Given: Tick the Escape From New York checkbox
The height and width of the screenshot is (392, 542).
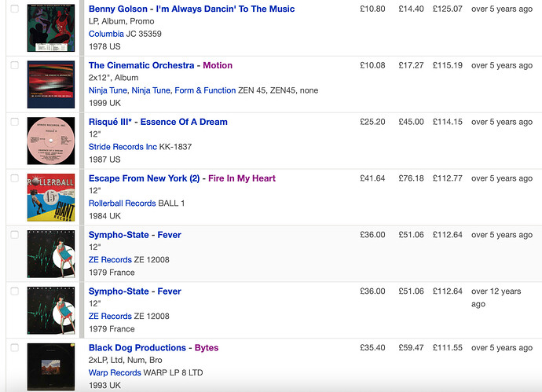Looking at the screenshot, I should click(x=14, y=178).
